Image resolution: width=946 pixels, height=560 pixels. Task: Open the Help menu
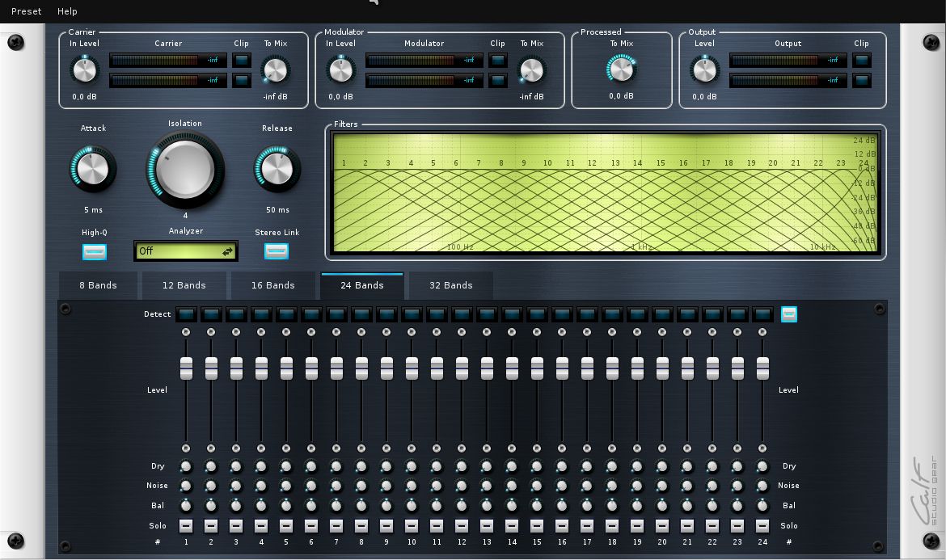pyautogui.click(x=67, y=11)
